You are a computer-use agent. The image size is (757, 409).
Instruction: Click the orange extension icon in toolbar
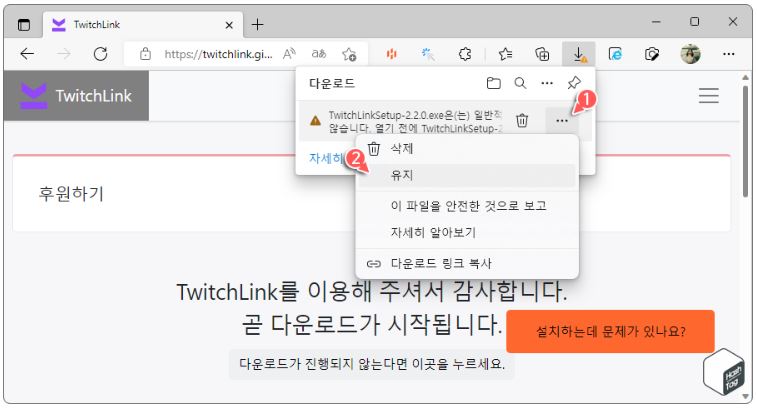(392, 54)
